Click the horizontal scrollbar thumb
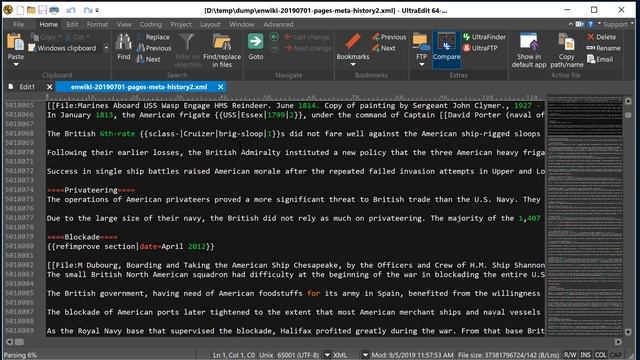The height and width of the screenshot is (360, 640). [19, 342]
